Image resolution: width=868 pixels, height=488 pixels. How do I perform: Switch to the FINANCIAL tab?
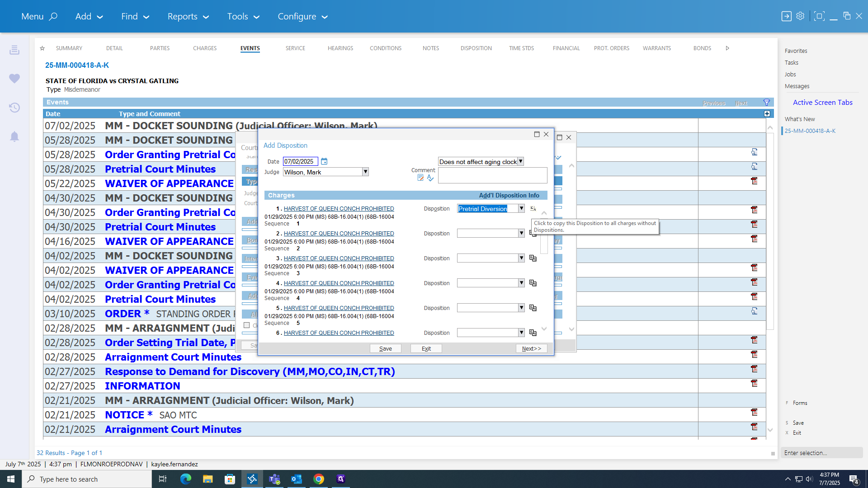point(566,48)
